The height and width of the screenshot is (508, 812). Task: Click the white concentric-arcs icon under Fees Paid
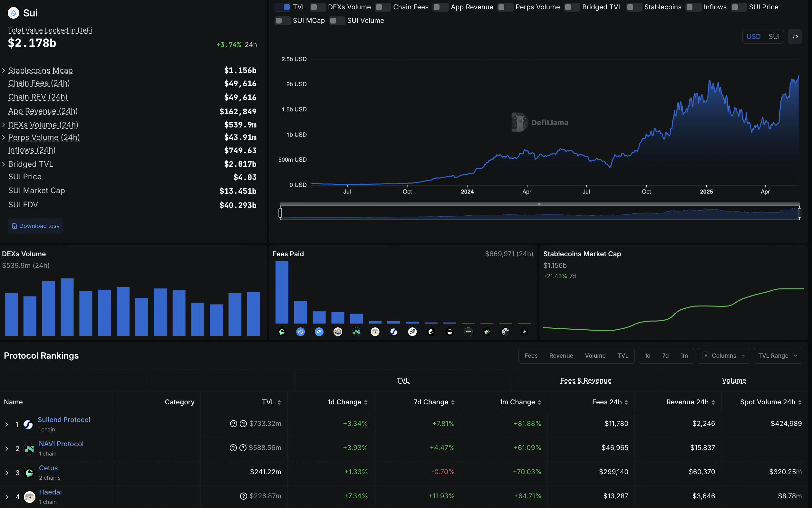(505, 332)
